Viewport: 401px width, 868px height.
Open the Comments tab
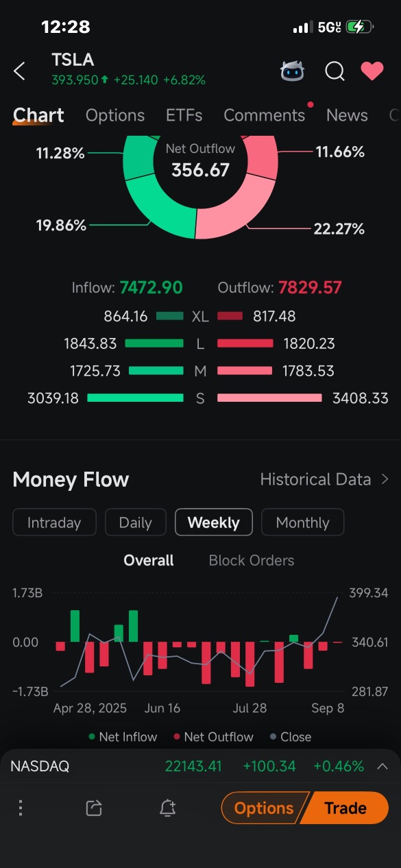pyautogui.click(x=265, y=115)
